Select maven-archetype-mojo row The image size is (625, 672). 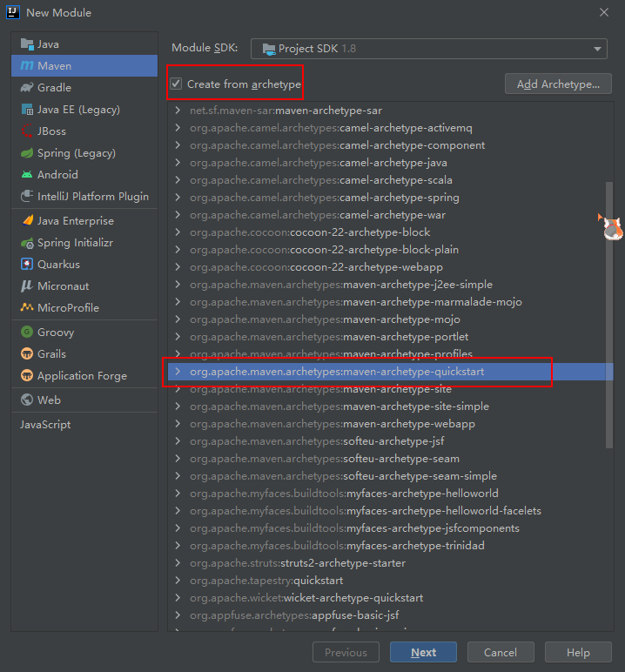(x=391, y=319)
